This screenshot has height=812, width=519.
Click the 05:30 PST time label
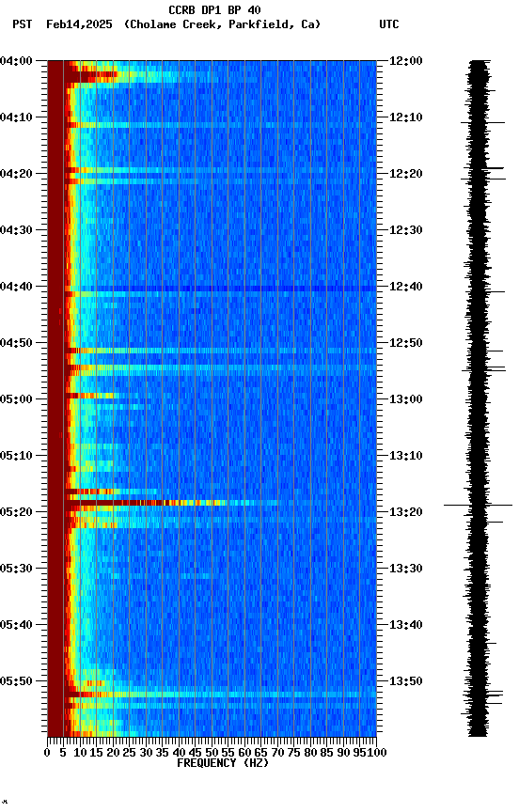16,569
